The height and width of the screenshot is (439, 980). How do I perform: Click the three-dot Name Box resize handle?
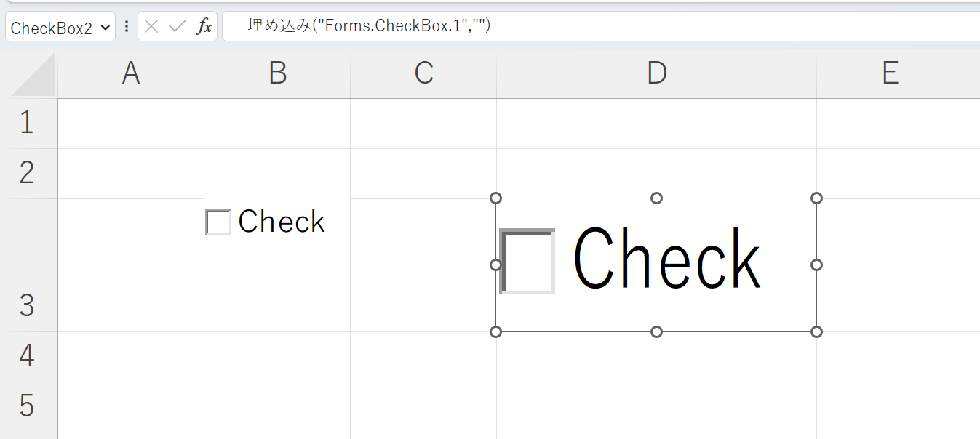127,27
